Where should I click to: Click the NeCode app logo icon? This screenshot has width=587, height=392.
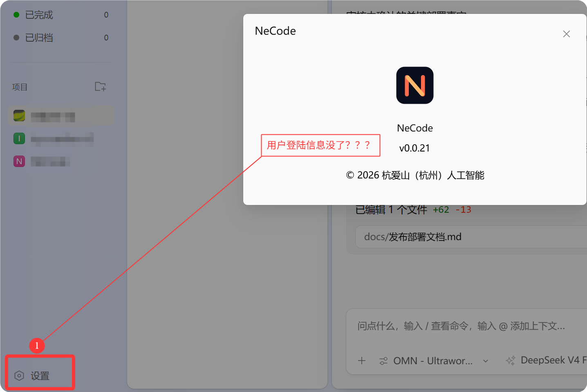pos(414,85)
